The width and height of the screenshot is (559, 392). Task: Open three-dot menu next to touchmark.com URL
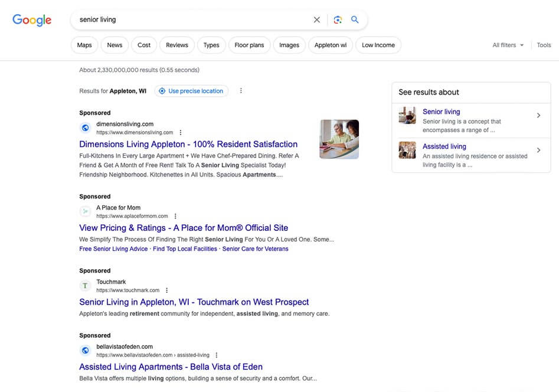pos(167,290)
